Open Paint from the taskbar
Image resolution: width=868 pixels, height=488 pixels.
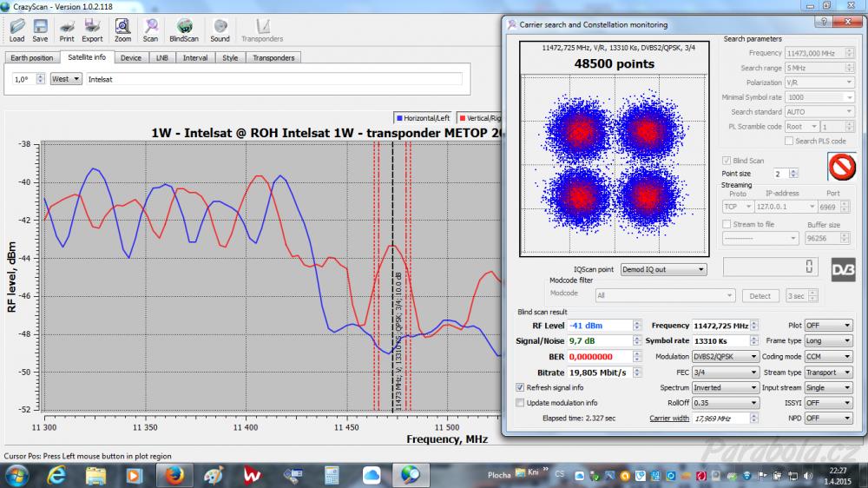coord(214,475)
